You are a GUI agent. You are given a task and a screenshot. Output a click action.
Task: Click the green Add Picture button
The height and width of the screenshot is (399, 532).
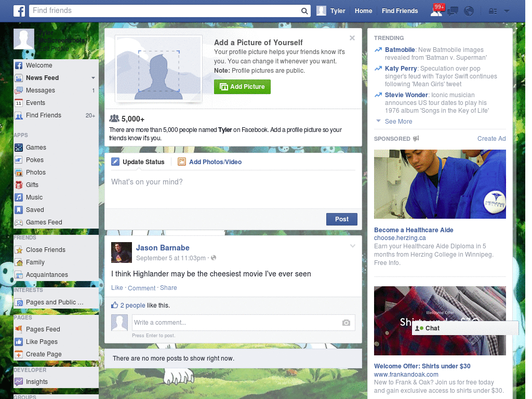tap(242, 87)
